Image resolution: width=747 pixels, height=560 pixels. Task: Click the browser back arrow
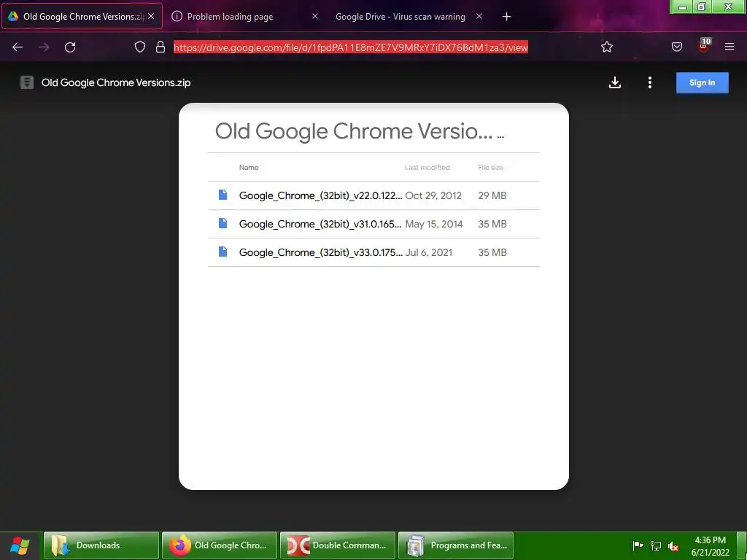tap(18, 47)
